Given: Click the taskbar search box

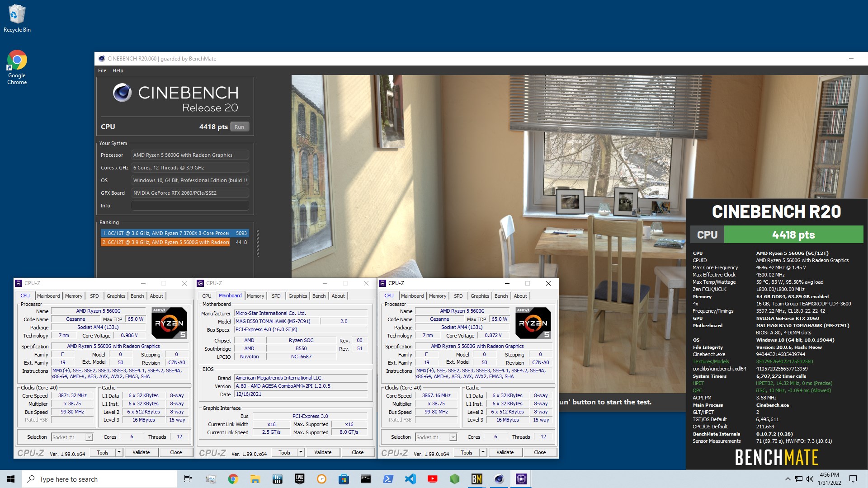Looking at the screenshot, I should 99,479.
